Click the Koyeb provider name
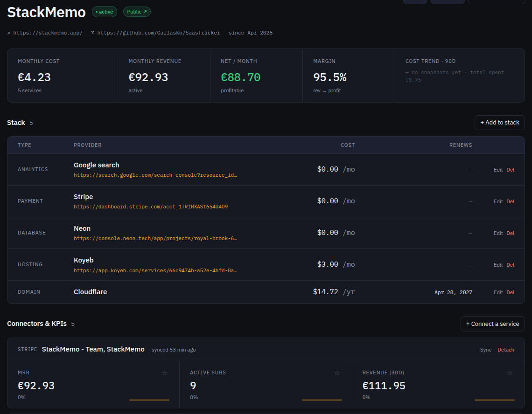 click(84, 260)
